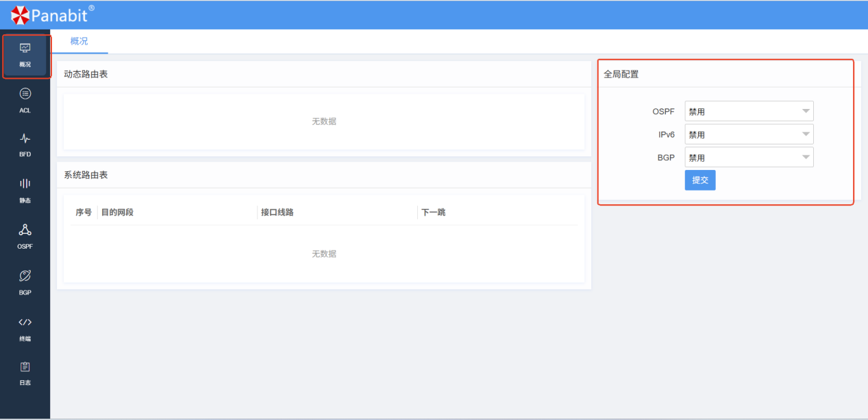Expand the IPv6 禁用 dropdown
Screen dimensions: 868x420
point(749,134)
